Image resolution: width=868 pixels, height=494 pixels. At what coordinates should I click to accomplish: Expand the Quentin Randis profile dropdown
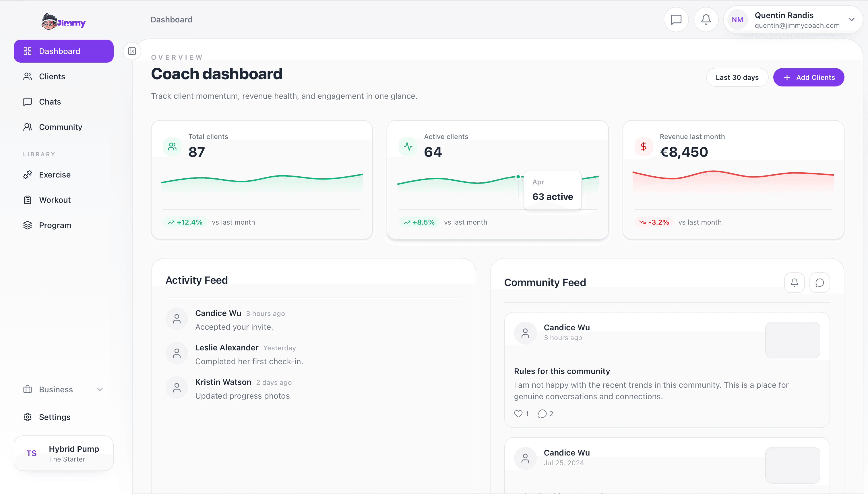(851, 20)
